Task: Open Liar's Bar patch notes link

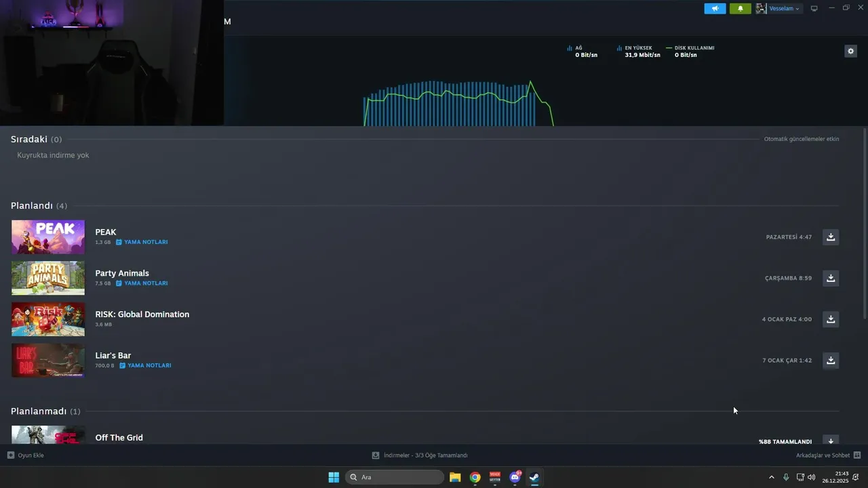Action: coord(145,365)
